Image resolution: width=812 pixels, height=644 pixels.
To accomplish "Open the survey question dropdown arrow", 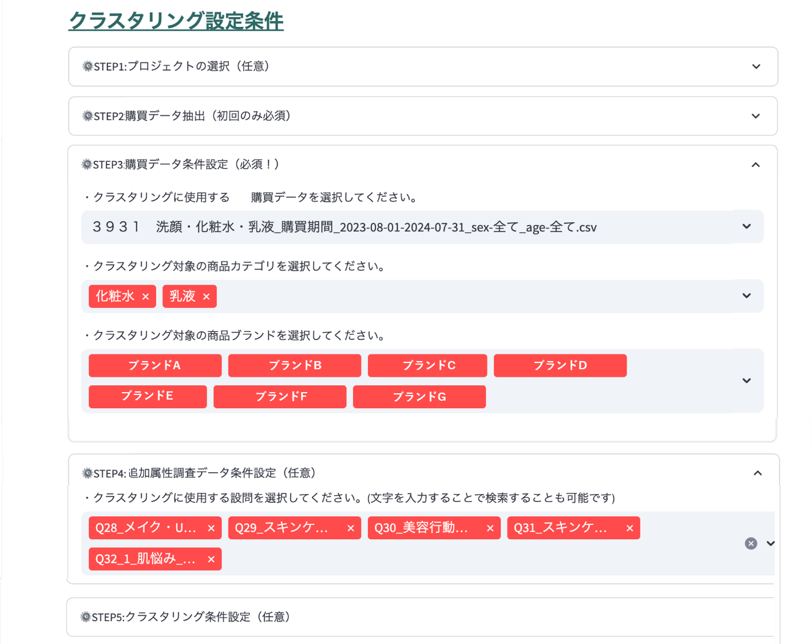I will 771,543.
